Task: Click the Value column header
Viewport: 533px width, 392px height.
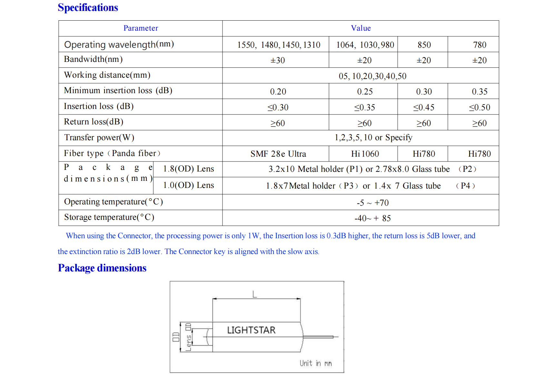Action: click(360, 28)
